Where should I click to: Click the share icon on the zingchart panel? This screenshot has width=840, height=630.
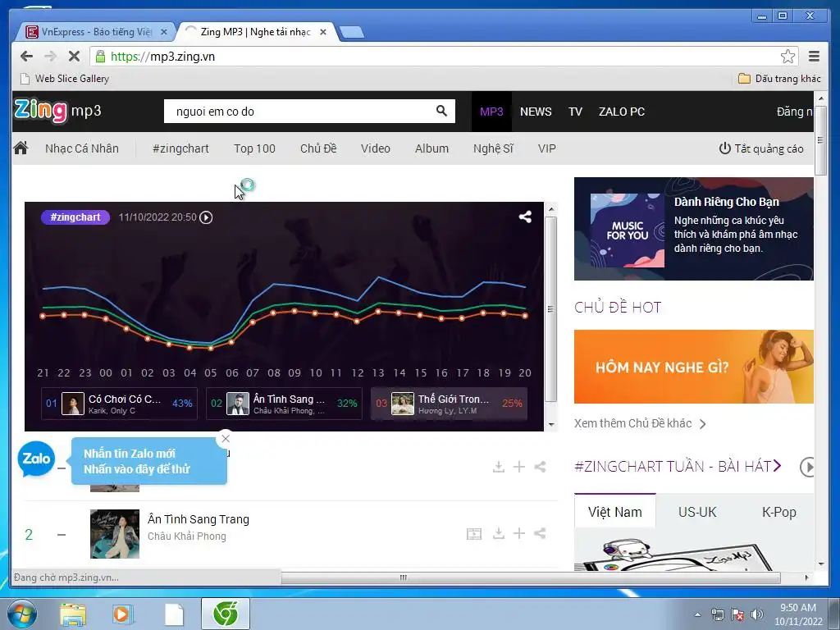click(525, 217)
